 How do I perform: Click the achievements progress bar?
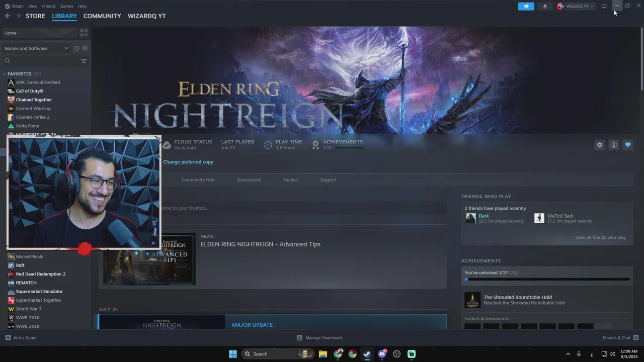click(547, 279)
